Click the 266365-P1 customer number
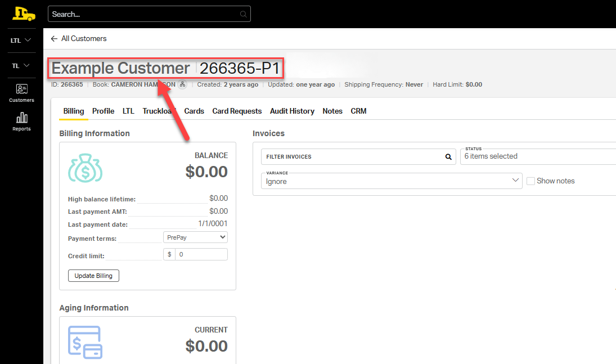The height and width of the screenshot is (364, 616). (239, 69)
